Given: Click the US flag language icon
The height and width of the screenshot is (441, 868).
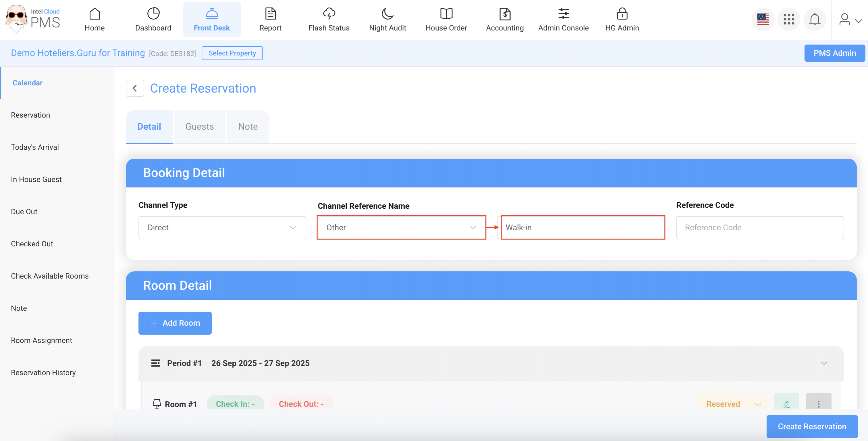Looking at the screenshot, I should click(763, 19).
